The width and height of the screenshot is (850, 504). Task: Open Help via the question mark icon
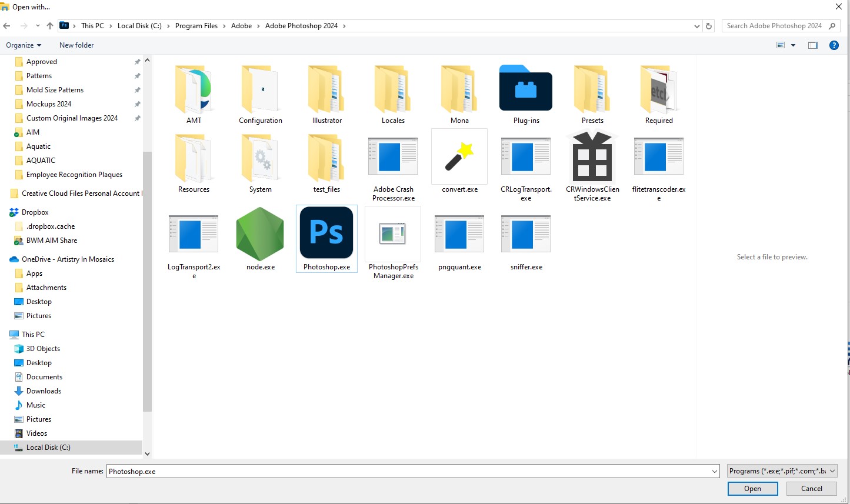pyautogui.click(x=834, y=45)
